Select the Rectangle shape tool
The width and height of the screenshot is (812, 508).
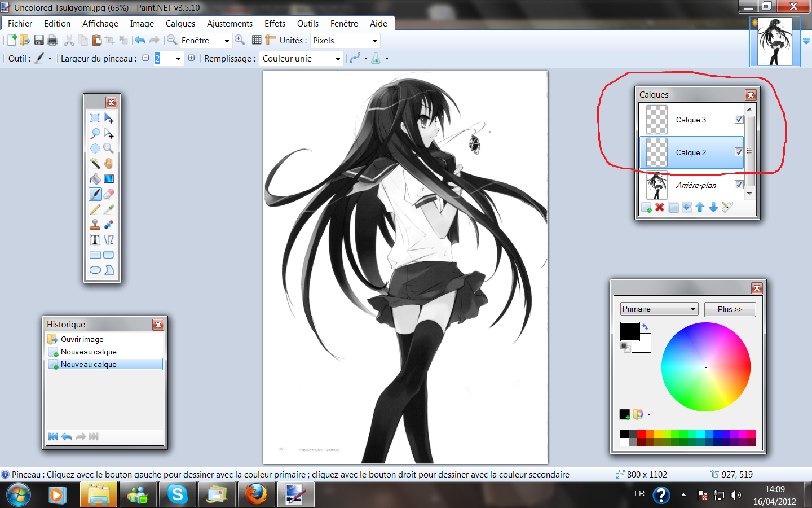(95, 255)
